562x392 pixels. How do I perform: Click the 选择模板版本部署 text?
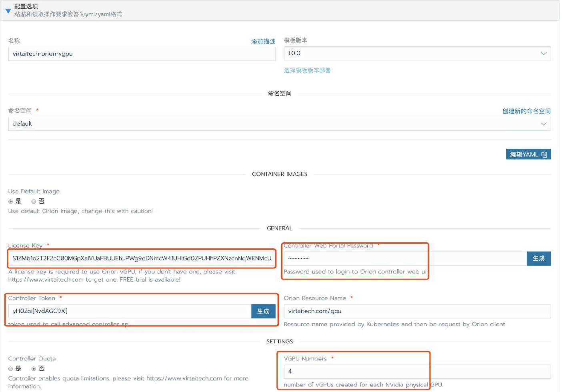(307, 70)
